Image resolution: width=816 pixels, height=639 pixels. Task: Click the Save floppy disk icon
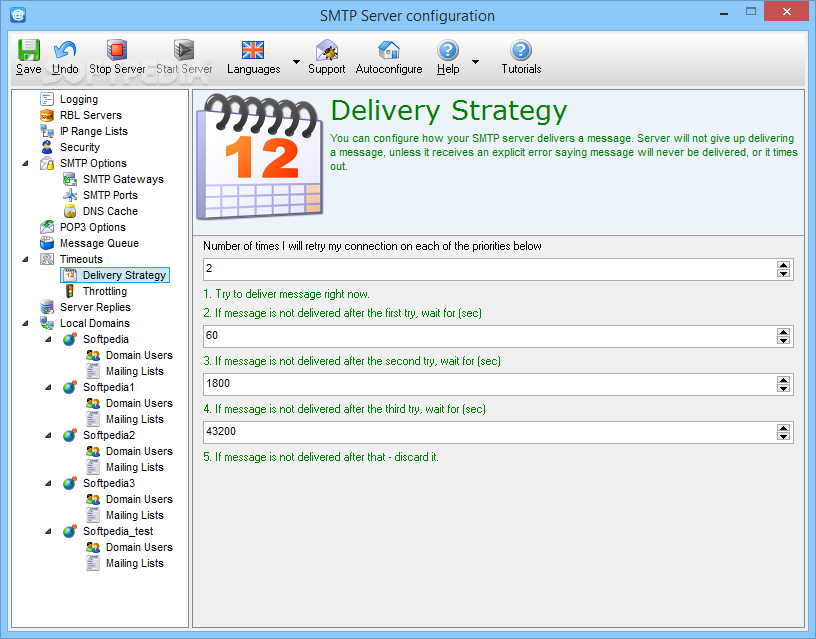click(29, 50)
